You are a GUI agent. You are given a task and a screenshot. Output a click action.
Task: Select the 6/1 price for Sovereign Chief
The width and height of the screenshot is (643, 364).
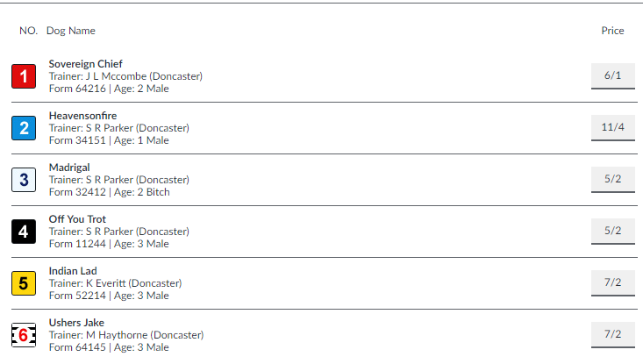click(613, 75)
